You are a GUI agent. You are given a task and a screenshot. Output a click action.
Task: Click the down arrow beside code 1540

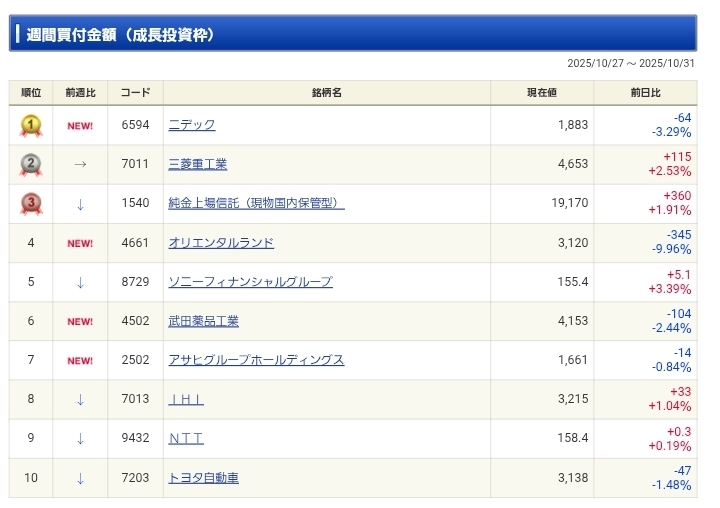tap(80, 204)
